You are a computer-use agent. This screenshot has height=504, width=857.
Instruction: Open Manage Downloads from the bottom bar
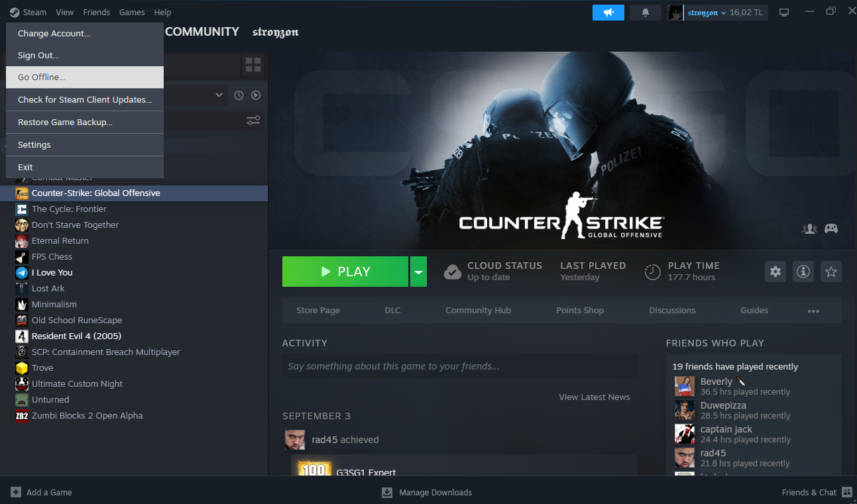pos(428,493)
